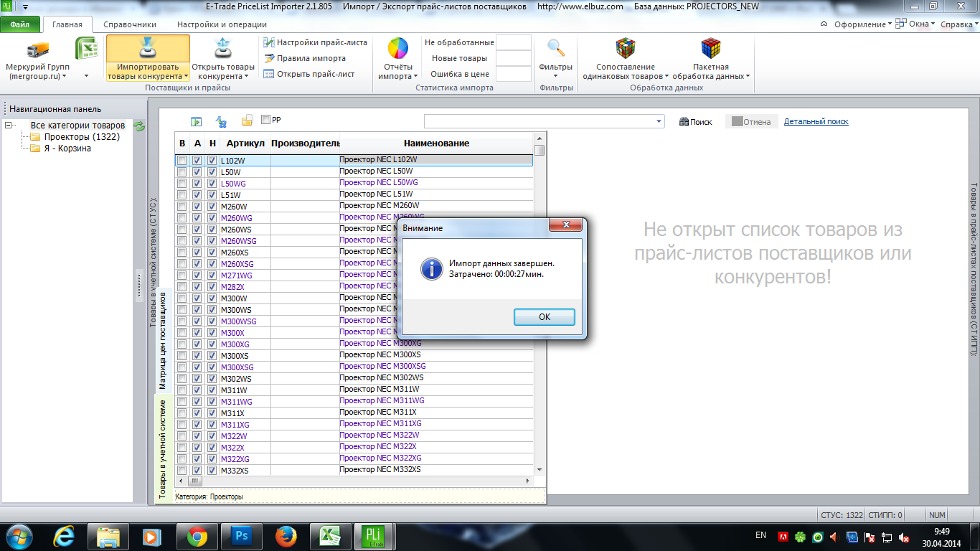Close the Внимание dialog with X
Screen dimensions: 980x551
[565, 225]
